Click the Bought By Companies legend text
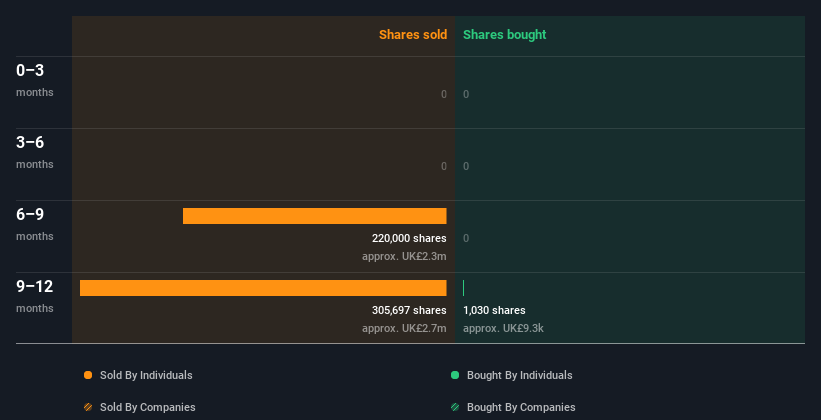This screenshot has width=821, height=420. 521,407
